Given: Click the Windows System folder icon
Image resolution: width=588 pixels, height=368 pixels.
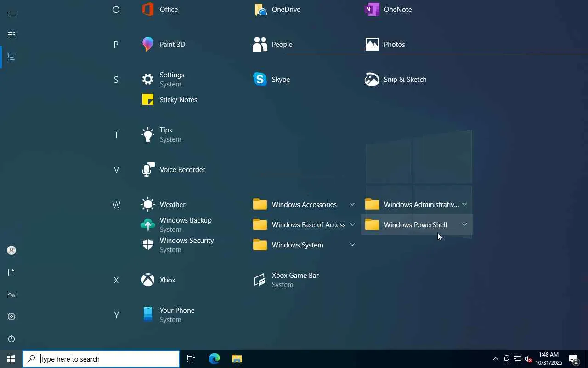Looking at the screenshot, I should coord(260,245).
